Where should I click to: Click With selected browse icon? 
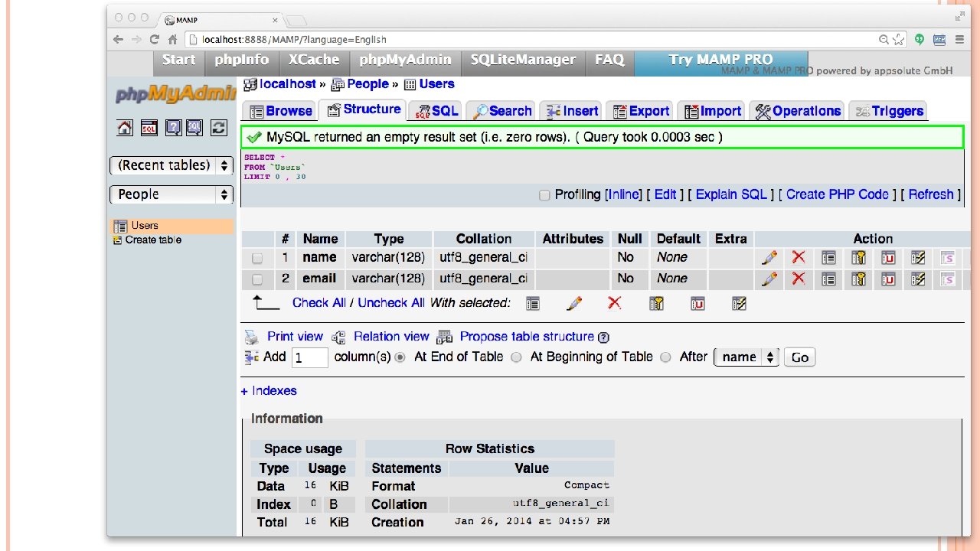pos(533,304)
